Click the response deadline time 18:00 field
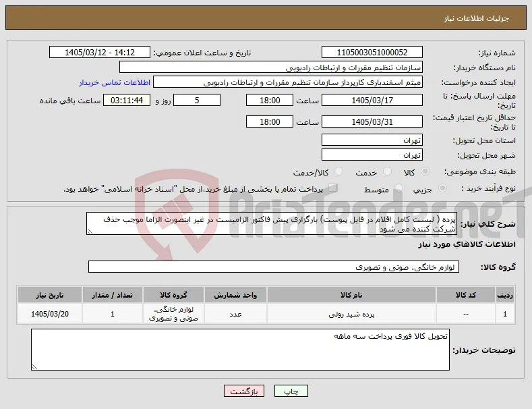 pyautogui.click(x=270, y=100)
